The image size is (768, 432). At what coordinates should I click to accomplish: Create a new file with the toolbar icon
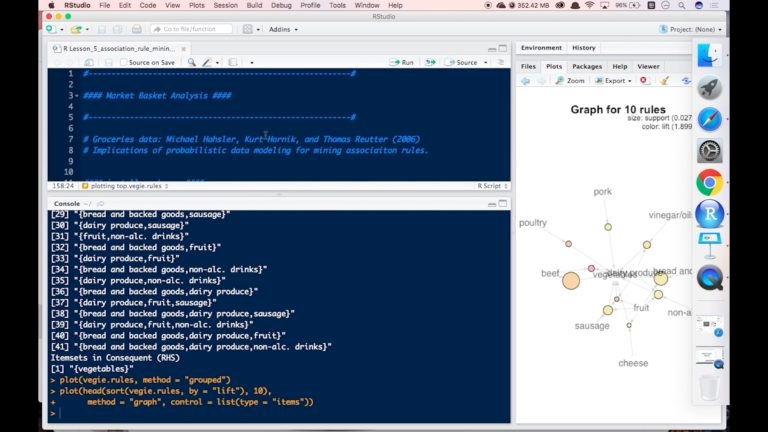tap(50, 29)
